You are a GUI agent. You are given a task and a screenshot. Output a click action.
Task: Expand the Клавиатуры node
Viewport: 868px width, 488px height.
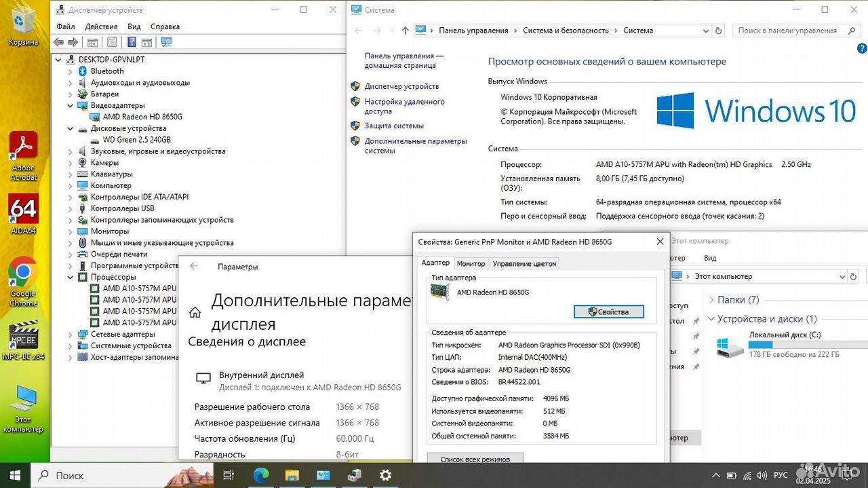tap(71, 174)
